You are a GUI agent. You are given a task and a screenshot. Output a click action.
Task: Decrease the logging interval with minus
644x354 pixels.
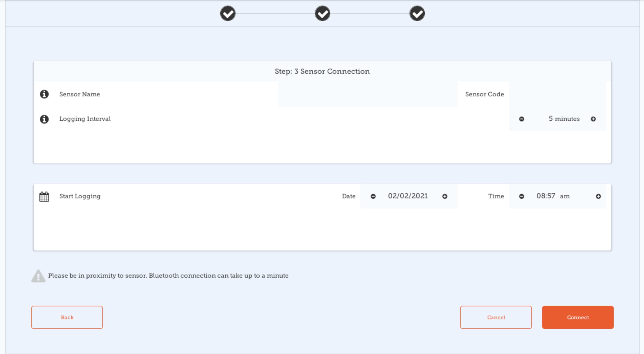(x=521, y=119)
